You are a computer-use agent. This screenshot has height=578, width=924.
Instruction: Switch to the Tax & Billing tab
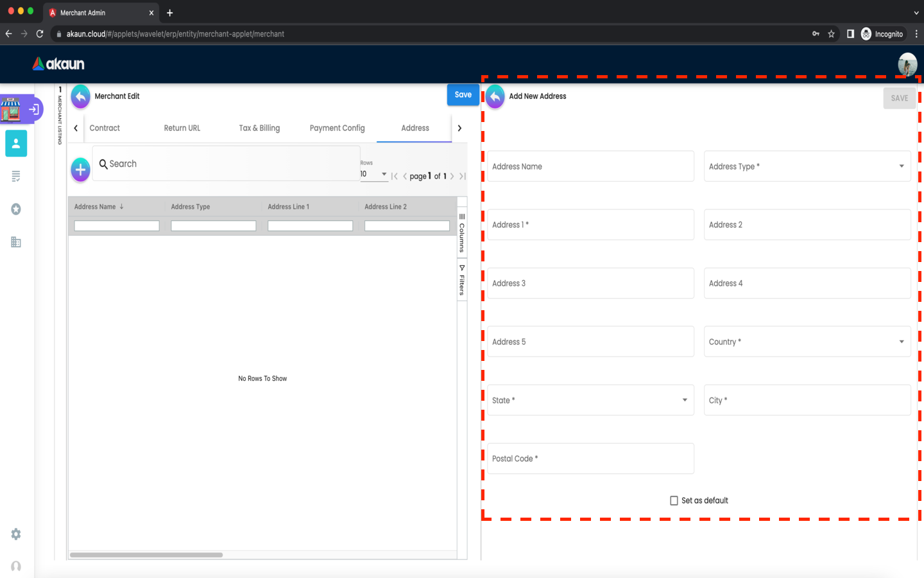coord(259,128)
